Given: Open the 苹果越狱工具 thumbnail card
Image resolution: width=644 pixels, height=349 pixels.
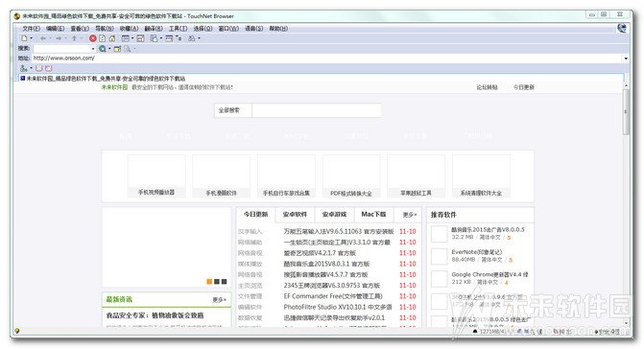Looking at the screenshot, I should click(x=416, y=176).
